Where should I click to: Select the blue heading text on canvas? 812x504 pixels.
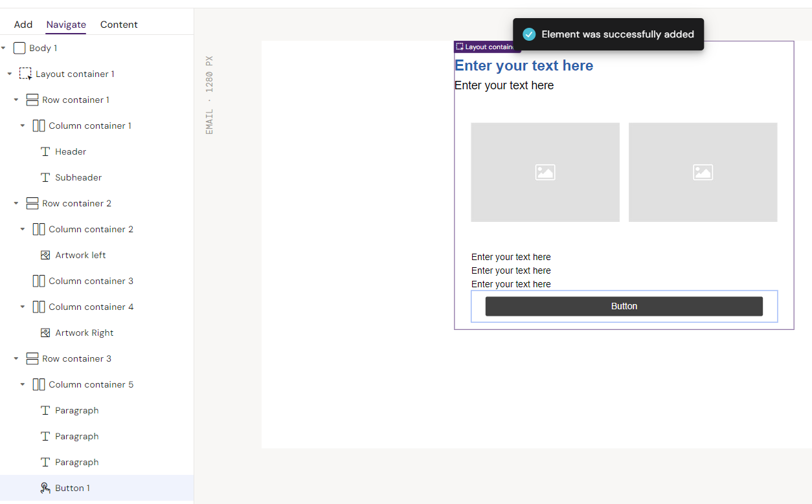pos(523,65)
